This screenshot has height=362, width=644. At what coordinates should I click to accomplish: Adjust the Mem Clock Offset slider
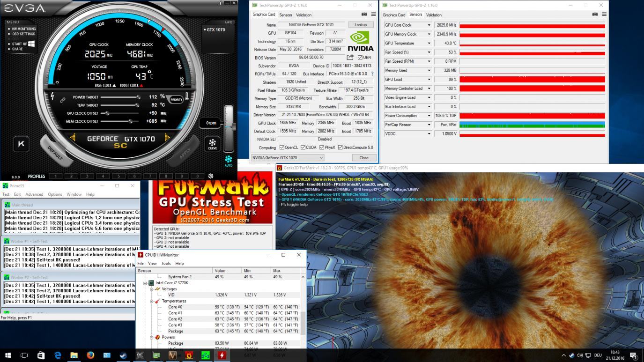click(x=120, y=121)
